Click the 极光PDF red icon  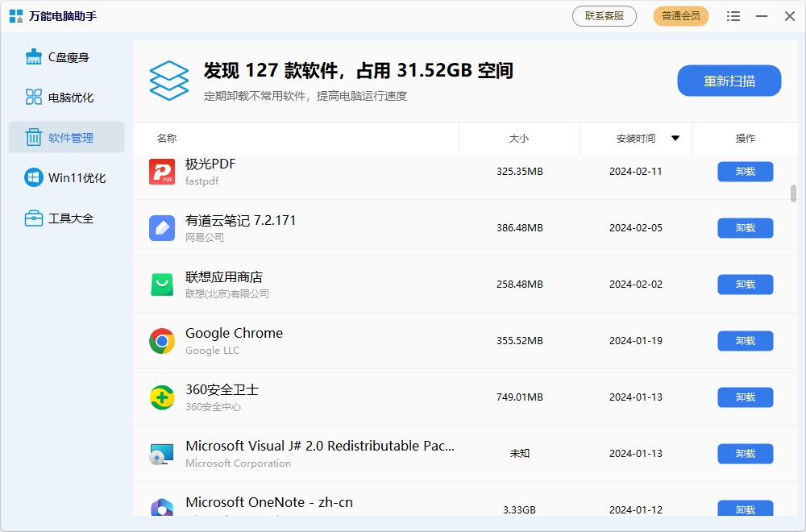click(x=162, y=171)
